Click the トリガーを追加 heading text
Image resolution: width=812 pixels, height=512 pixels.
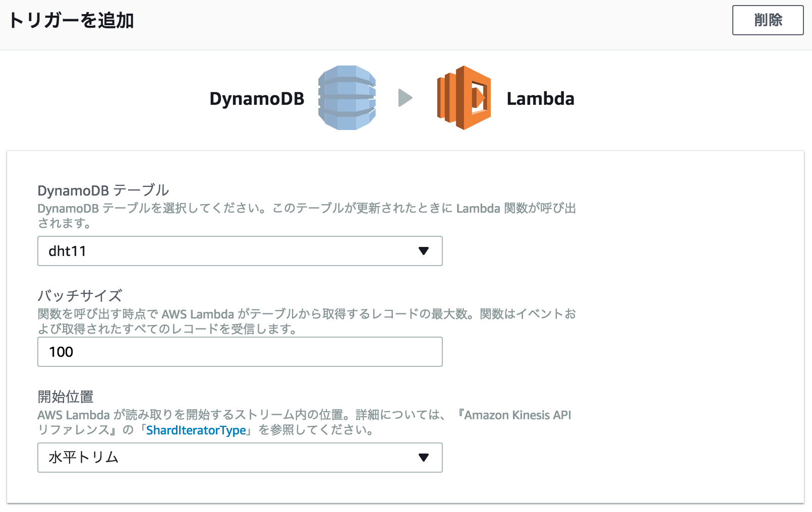[71, 21]
